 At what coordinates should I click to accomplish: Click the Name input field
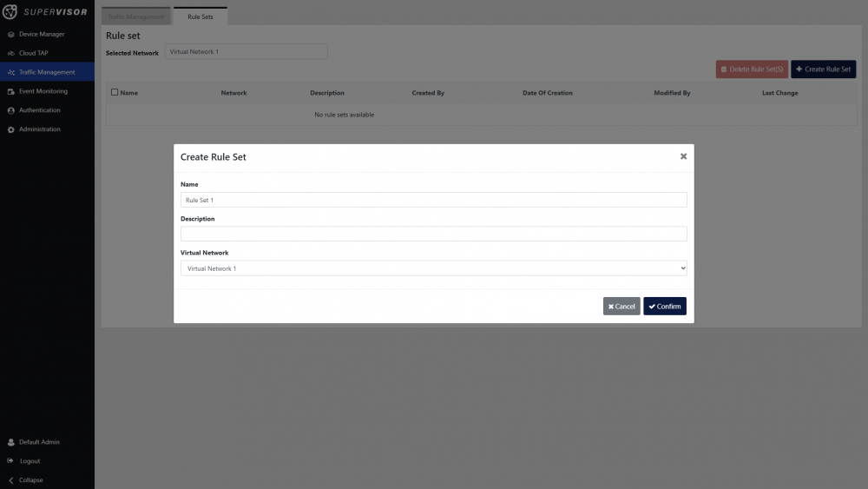[433, 200]
